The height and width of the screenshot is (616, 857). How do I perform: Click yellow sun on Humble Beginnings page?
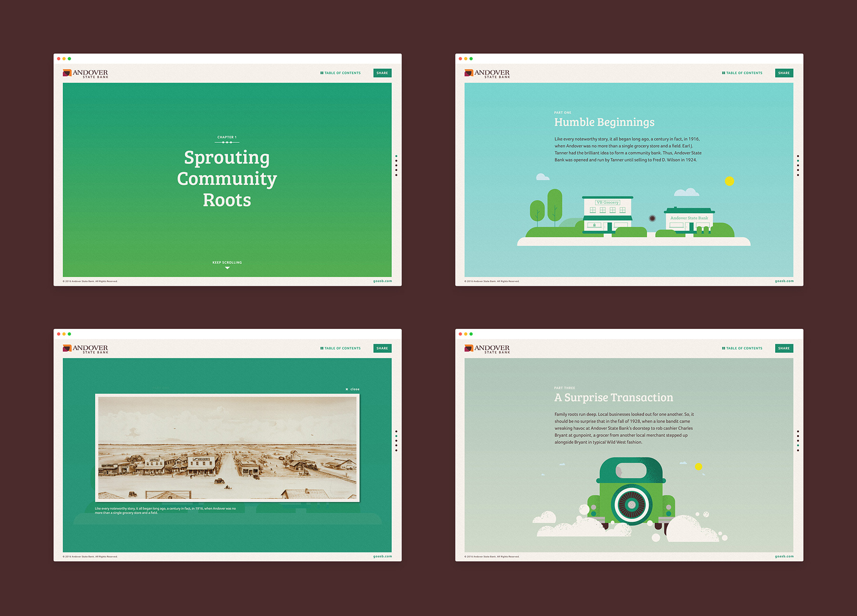click(x=729, y=181)
